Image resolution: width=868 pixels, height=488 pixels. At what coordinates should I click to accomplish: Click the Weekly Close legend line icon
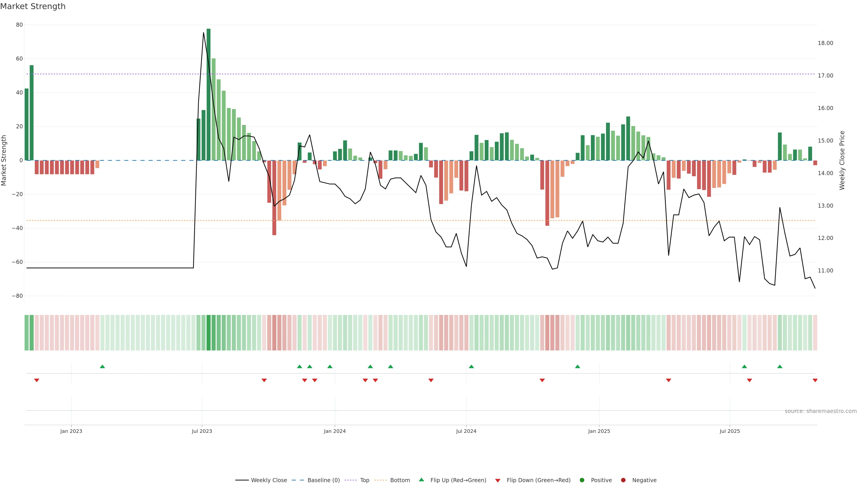point(242,480)
